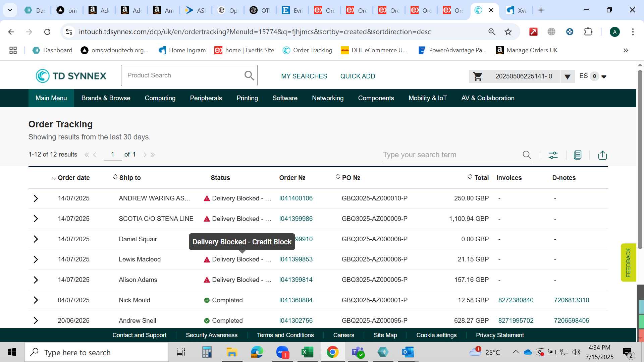Expand the order row for ANDREW WARING

[x=36, y=198]
